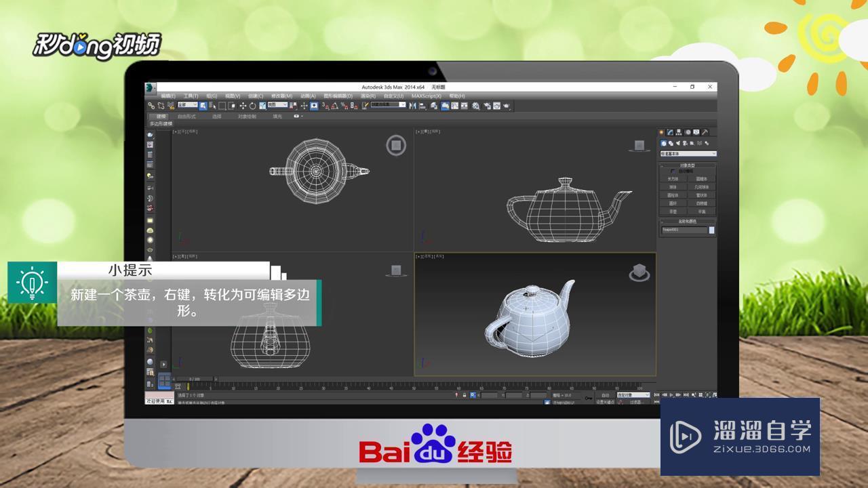Screen dimensions: 868x488
Task: Click the Use Pivot Point Center icon
Action: coord(294,106)
